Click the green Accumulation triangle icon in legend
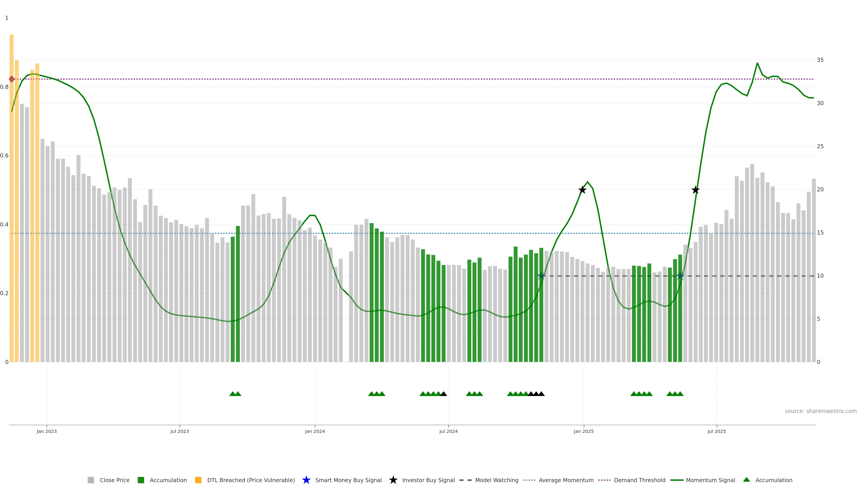 point(746,480)
